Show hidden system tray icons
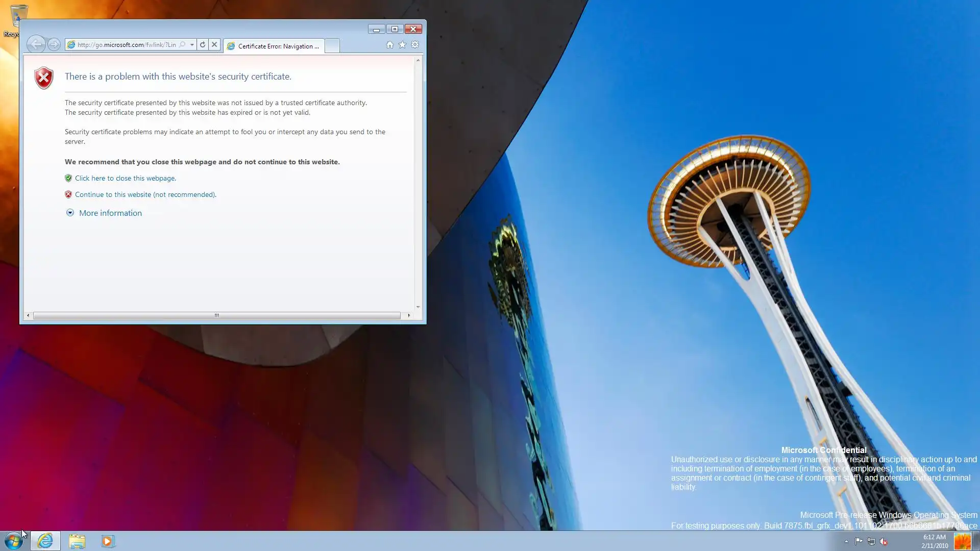 tap(846, 541)
